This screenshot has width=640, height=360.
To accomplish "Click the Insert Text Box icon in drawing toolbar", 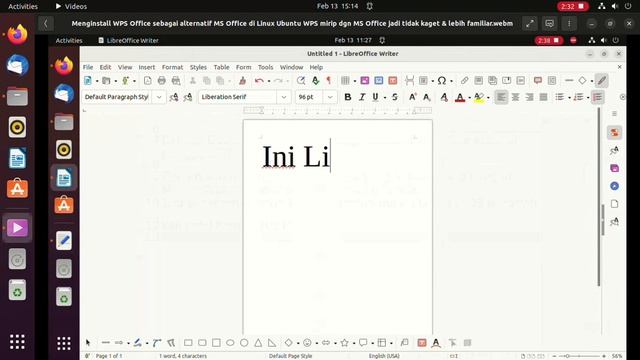I will tap(422, 343).
